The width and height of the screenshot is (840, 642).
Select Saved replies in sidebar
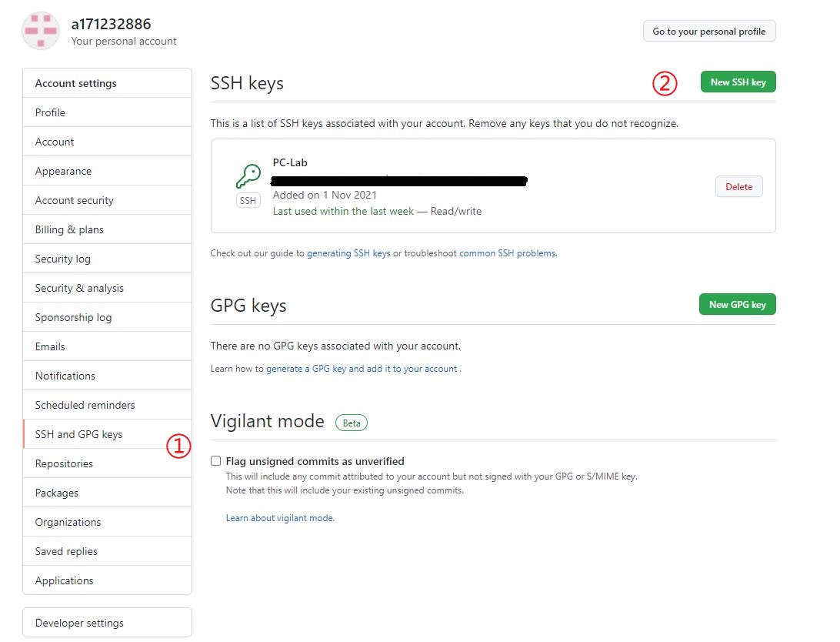107,551
